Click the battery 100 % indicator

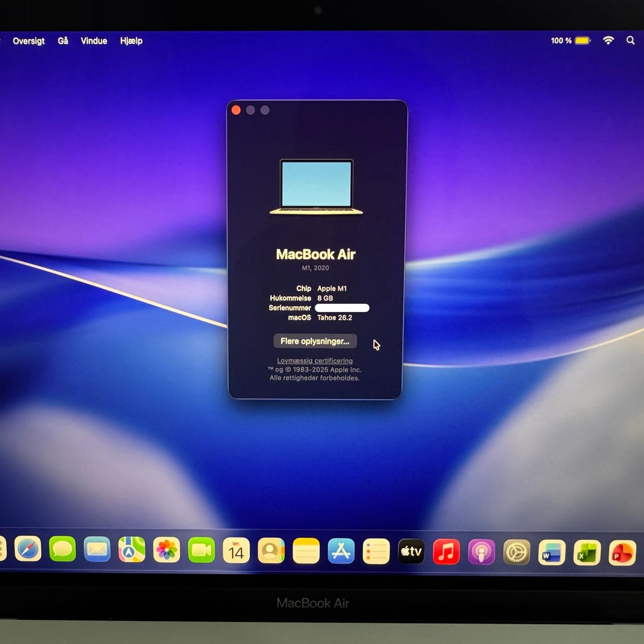[x=570, y=41]
